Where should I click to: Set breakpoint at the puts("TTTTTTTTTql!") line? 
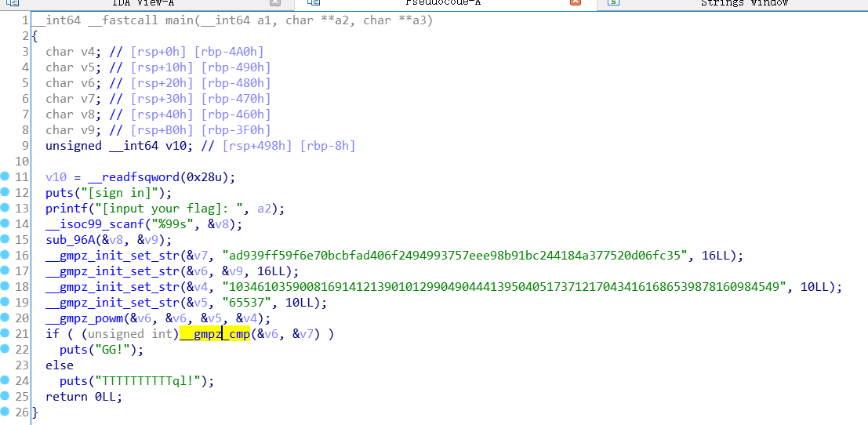pos(5,380)
